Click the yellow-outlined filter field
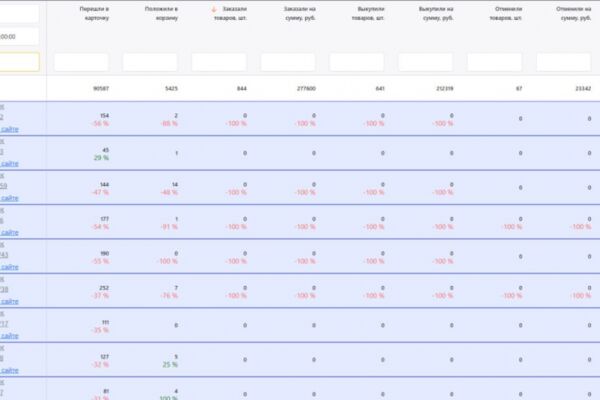 19,62
